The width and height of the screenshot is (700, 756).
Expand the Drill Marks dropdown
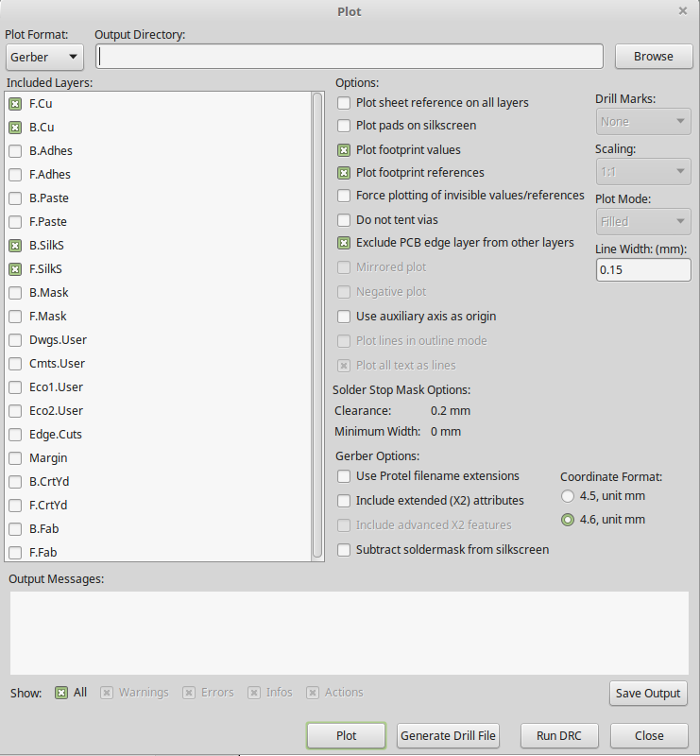click(x=643, y=122)
